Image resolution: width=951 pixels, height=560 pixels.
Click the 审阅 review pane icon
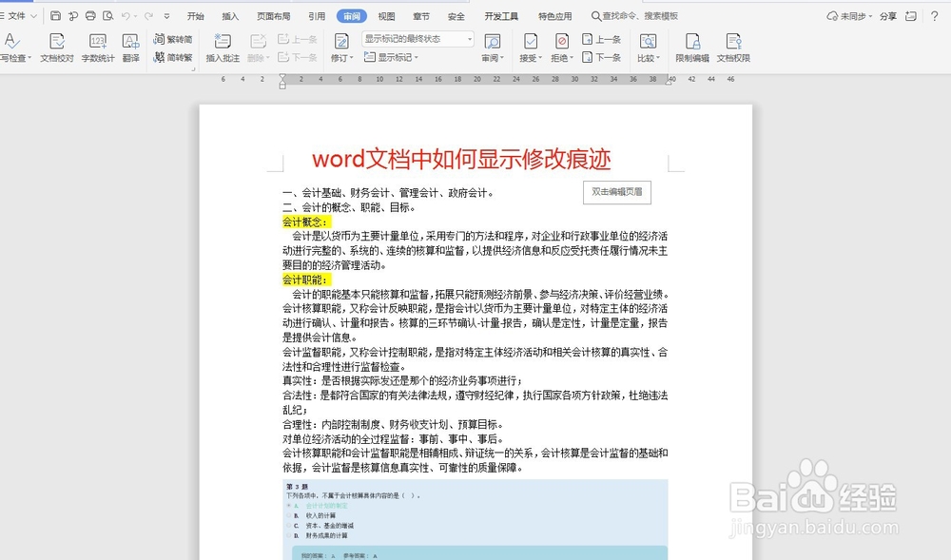tap(492, 48)
